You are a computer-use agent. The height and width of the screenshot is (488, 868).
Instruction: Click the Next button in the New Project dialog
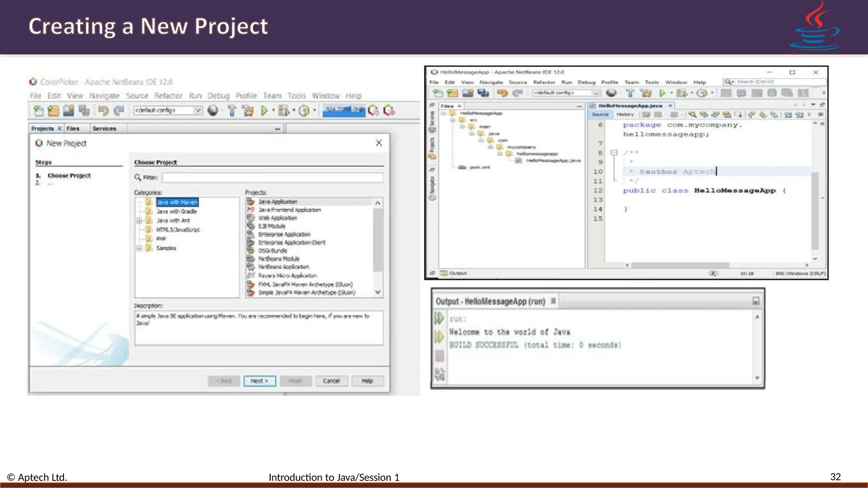tap(259, 381)
